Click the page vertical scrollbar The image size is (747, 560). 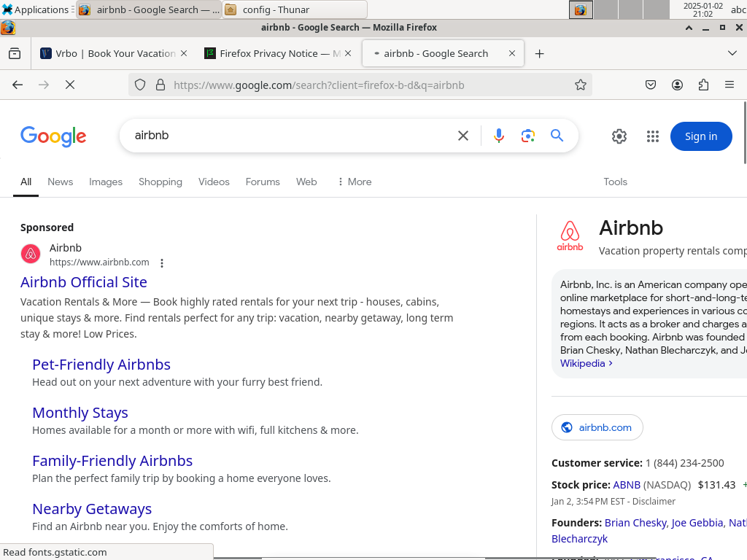pyautogui.click(x=745, y=133)
